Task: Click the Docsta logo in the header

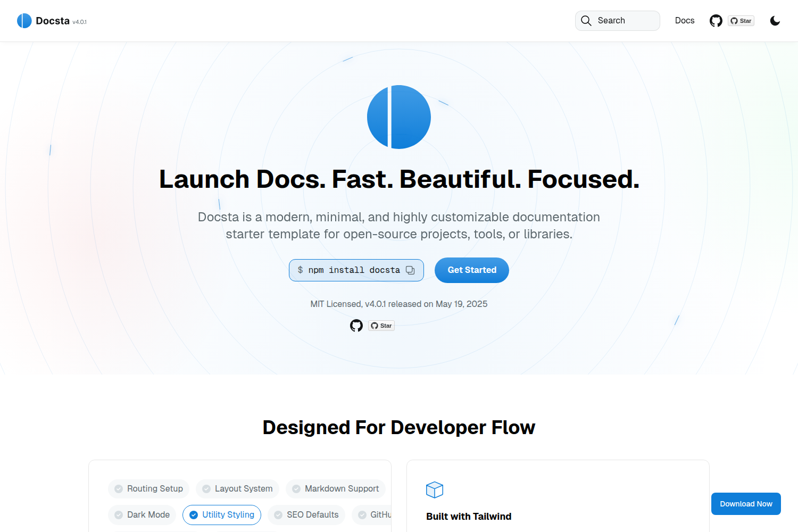Action: point(24,21)
